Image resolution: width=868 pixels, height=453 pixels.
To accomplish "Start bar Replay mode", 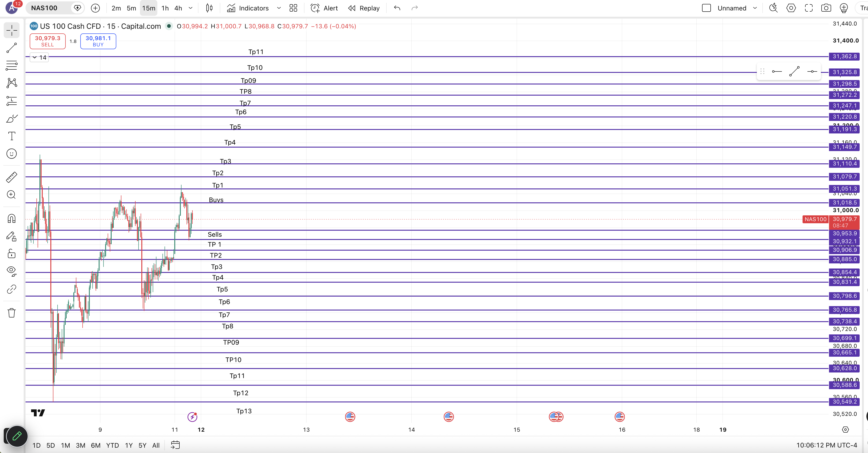I will (x=364, y=8).
